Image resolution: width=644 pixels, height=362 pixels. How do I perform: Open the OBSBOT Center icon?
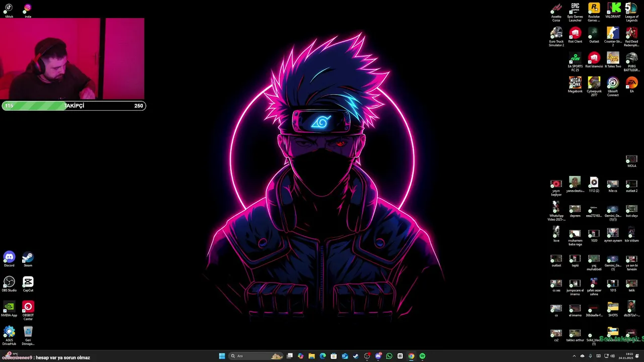click(28, 312)
